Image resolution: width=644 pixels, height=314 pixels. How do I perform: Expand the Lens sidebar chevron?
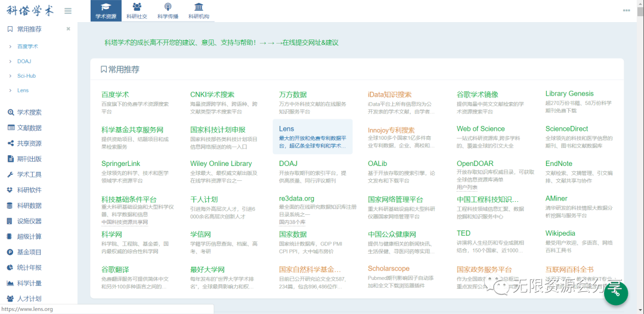[x=10, y=90]
